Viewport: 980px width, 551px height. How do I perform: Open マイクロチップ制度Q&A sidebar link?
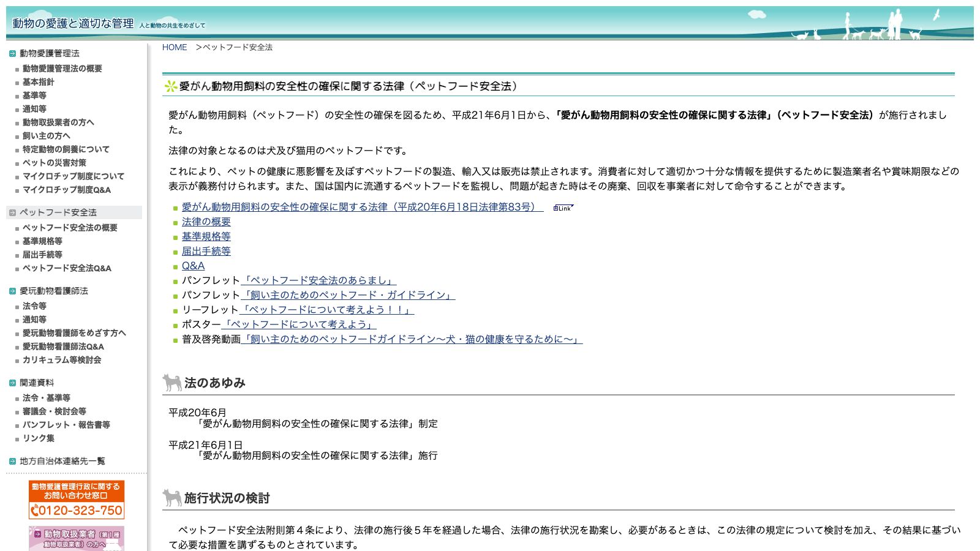pyautogui.click(x=67, y=190)
